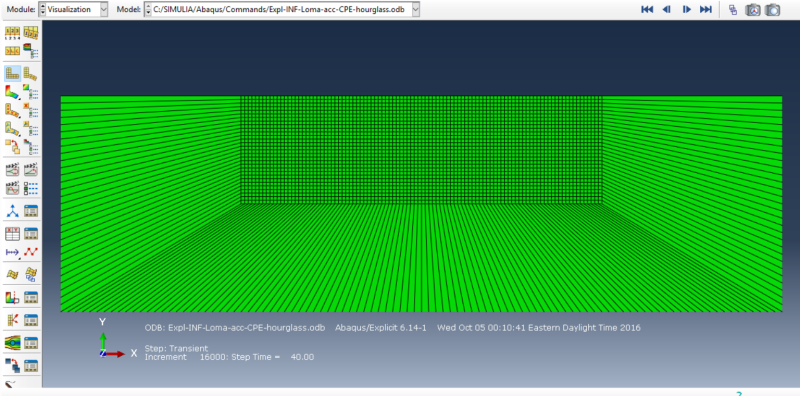
Task: Select the stacked yellow mesh patches tool
Action: pos(31,274)
